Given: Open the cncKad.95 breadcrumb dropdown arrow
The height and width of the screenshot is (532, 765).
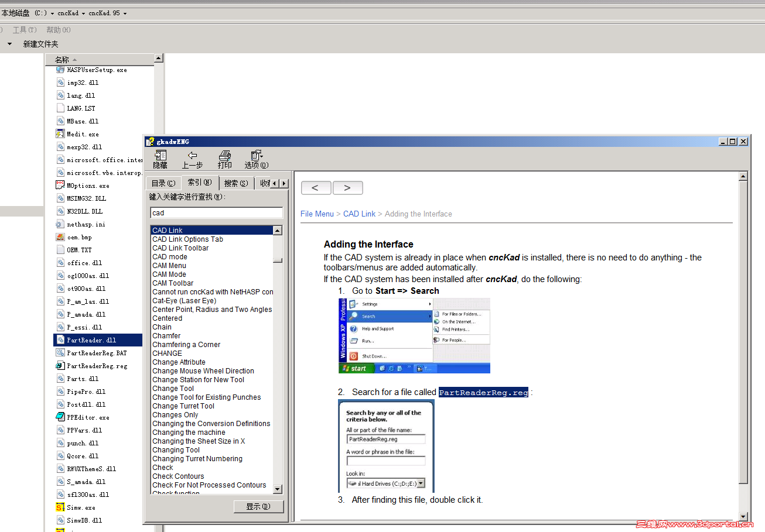Looking at the screenshot, I should 125,13.
